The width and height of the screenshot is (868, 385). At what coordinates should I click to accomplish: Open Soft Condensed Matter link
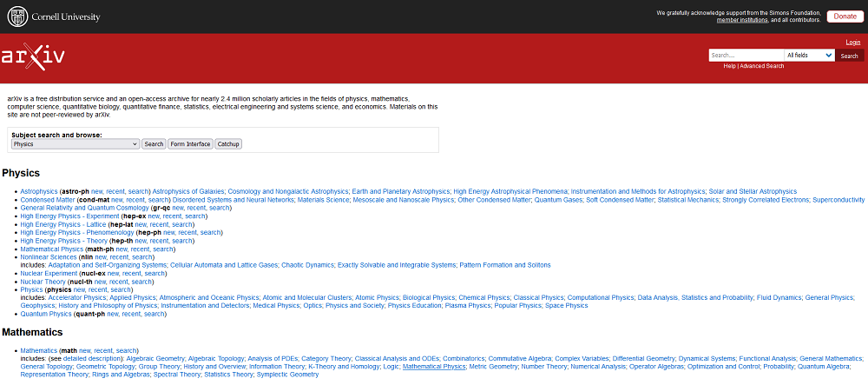[x=620, y=199]
